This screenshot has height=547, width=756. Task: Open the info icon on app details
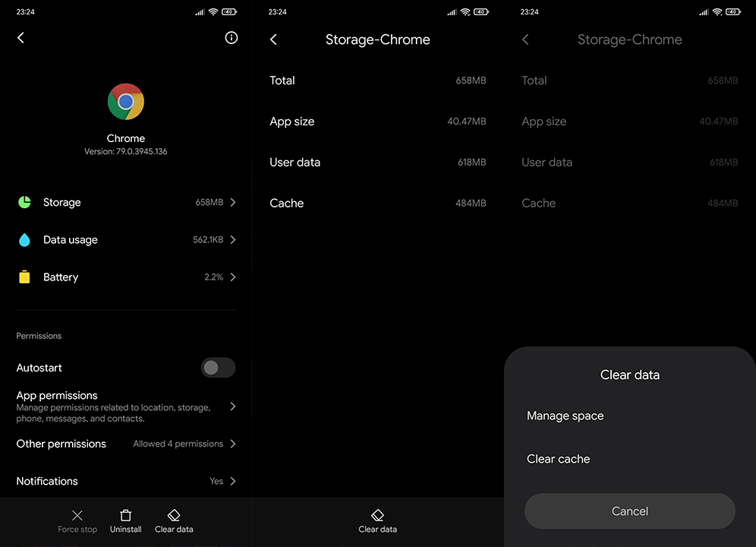[232, 38]
